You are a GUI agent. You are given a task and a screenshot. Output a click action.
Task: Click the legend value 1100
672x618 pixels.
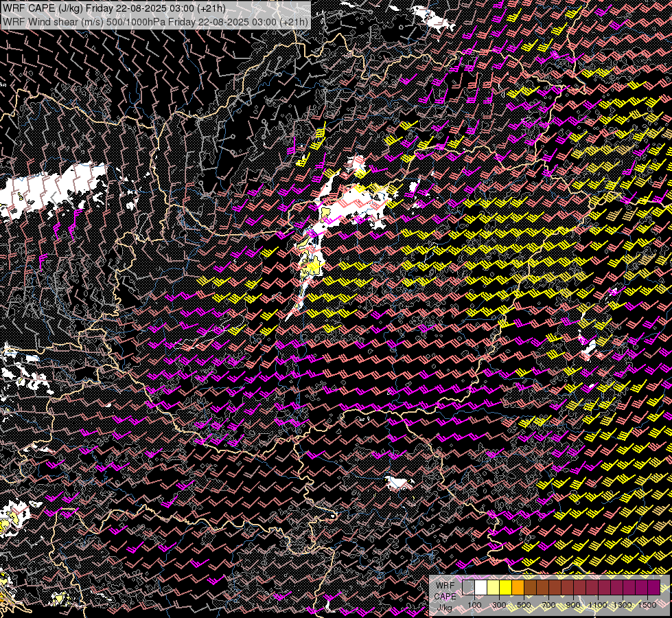pos(597,605)
